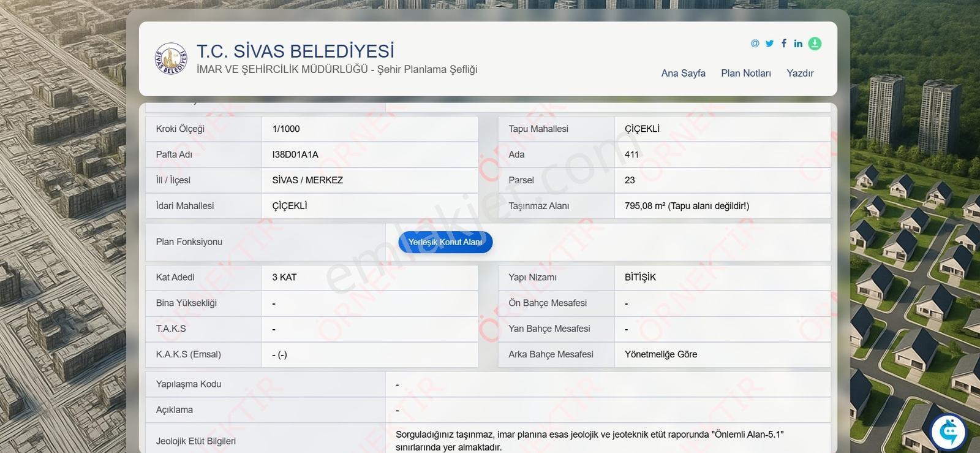Click the Ön Bahçe Mesafesi label
This screenshot has width=980, height=453.
[x=548, y=303]
